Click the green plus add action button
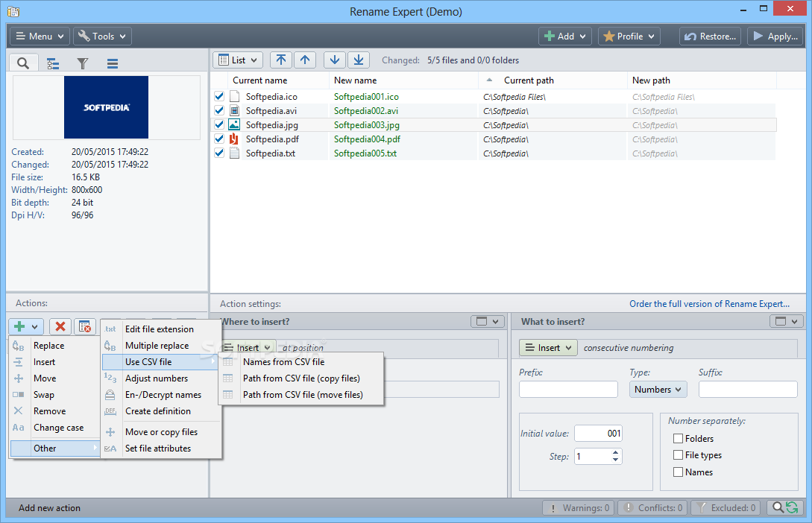 click(26, 326)
